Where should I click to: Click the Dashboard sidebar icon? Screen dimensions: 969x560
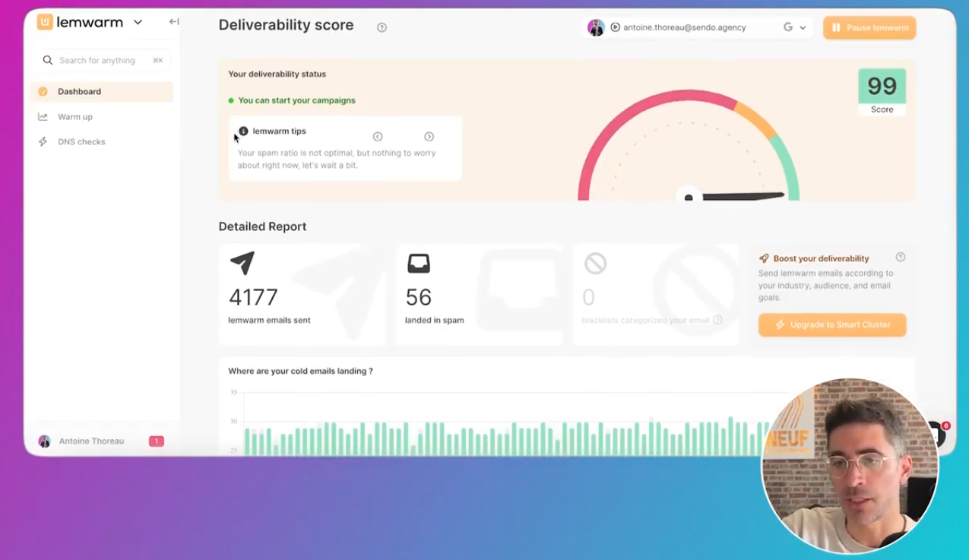[x=43, y=92]
